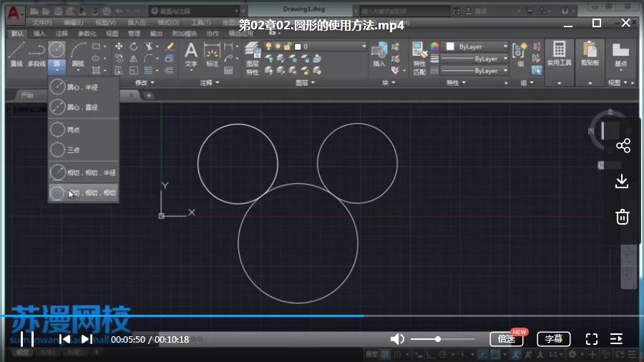Toggle grid display in status bar

coord(385,354)
